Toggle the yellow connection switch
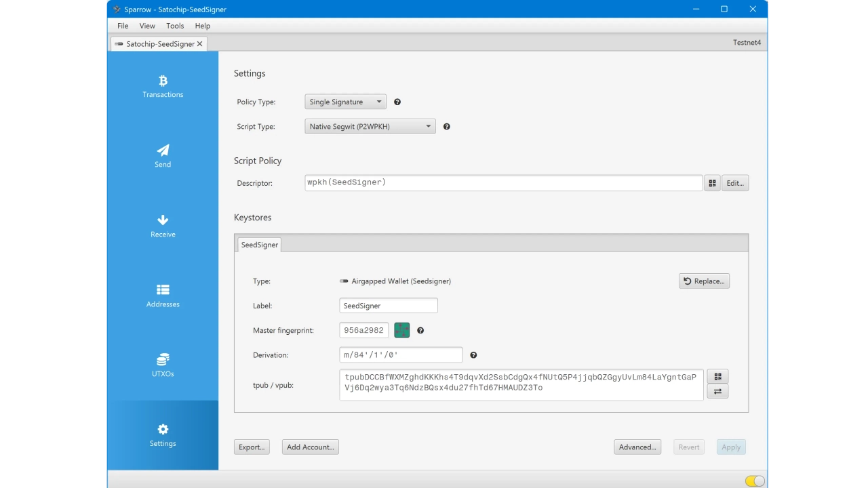 pyautogui.click(x=755, y=481)
